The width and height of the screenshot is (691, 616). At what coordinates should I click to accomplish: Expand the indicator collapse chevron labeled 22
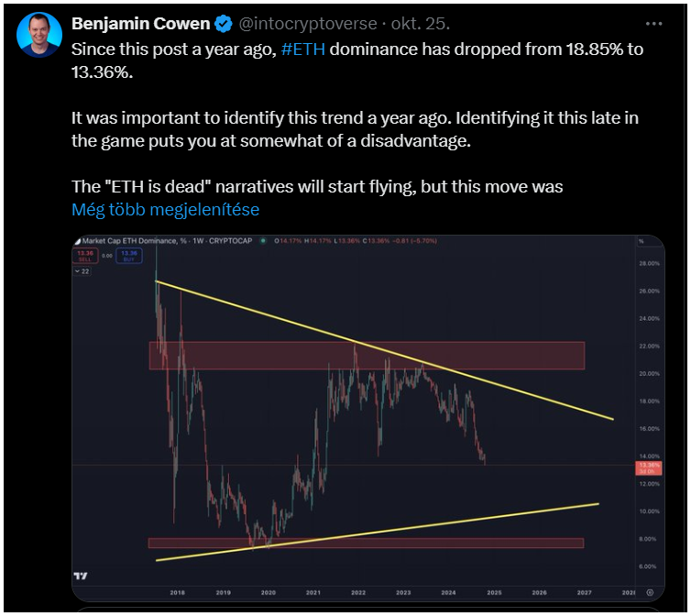click(82, 271)
